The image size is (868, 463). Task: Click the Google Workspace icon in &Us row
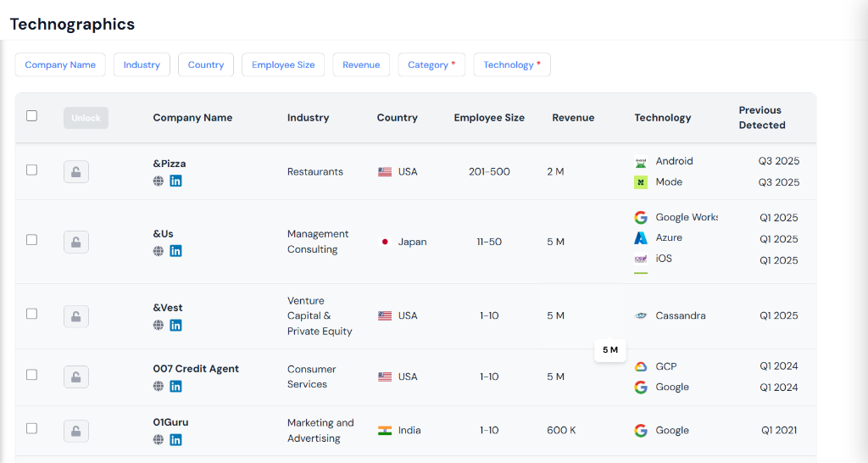coord(641,218)
